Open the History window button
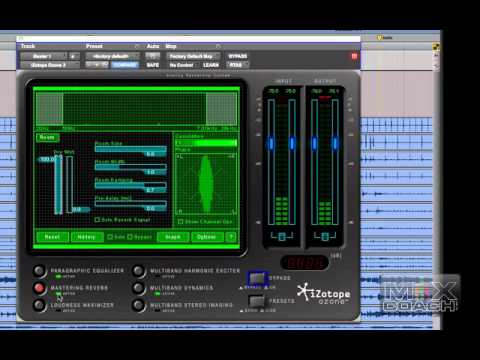480x360 pixels. click(x=86, y=237)
